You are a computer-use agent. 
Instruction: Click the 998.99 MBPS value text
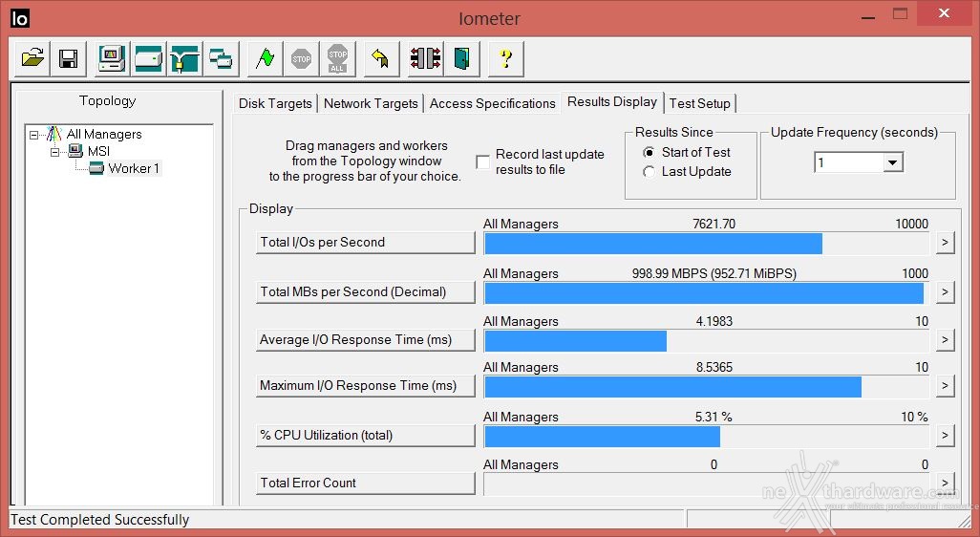pyautogui.click(x=714, y=273)
